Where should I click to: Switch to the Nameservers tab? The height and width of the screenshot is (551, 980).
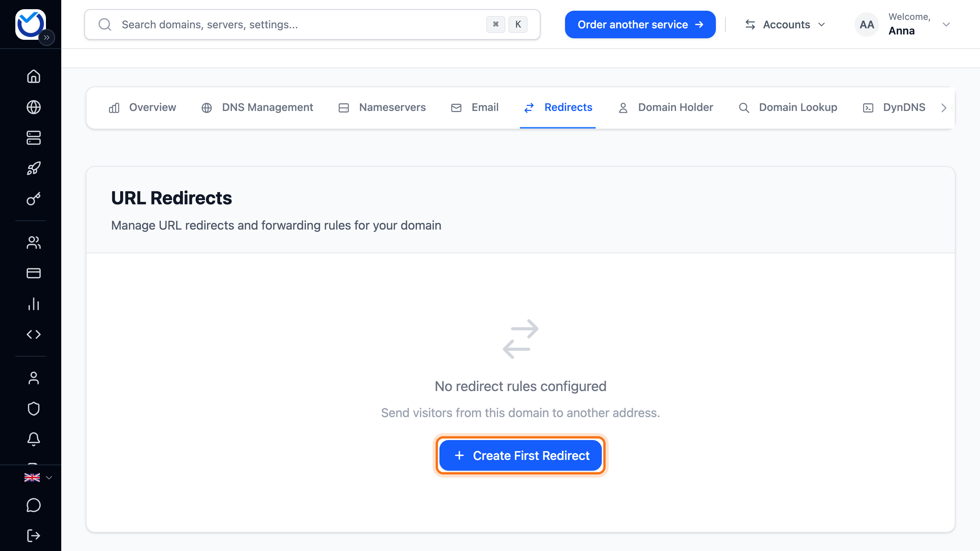382,108
